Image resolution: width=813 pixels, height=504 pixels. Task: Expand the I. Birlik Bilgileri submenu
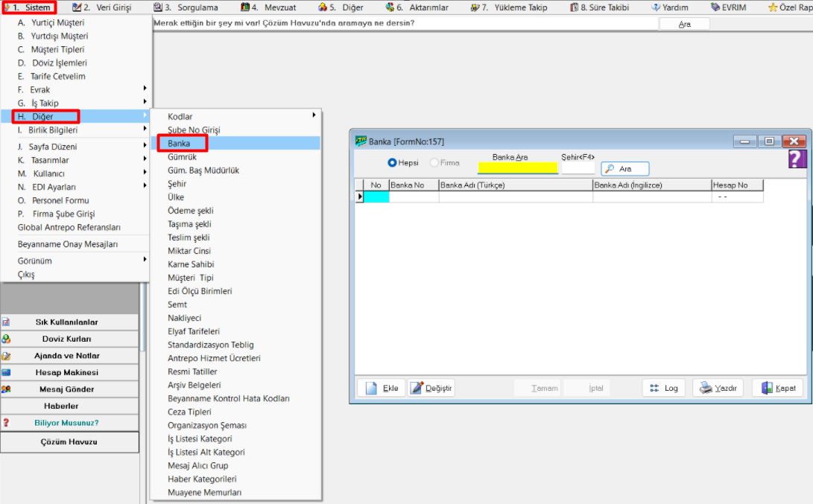(145, 129)
